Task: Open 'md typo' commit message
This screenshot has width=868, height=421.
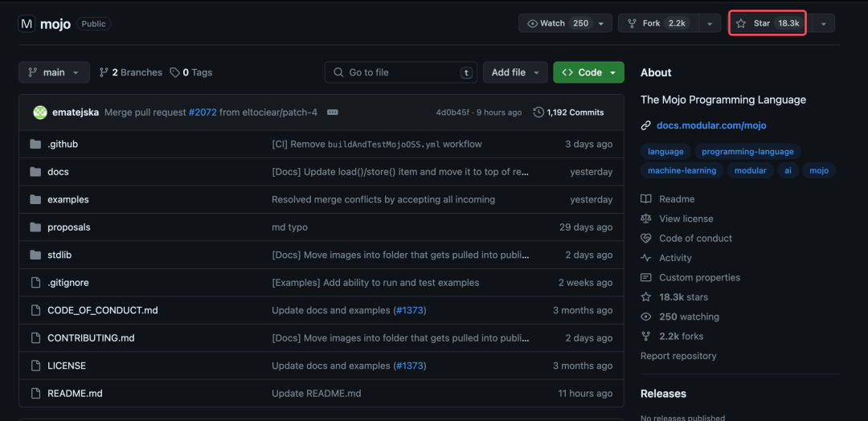Action: coord(289,227)
